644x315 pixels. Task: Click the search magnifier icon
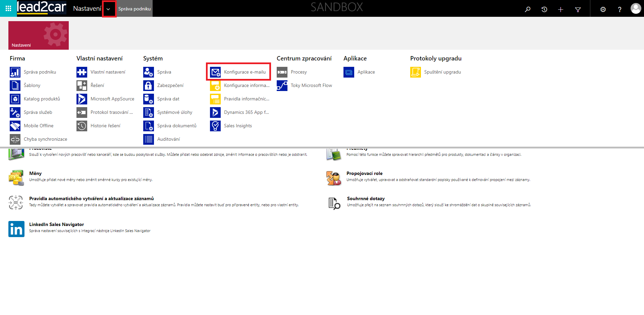tap(528, 9)
